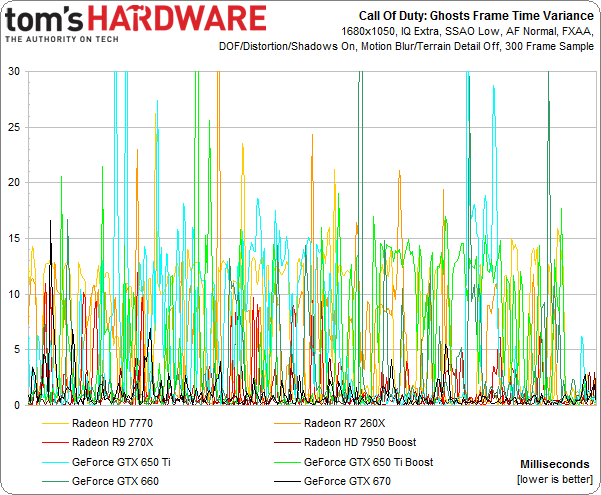Click the y-axis value 0
This screenshot has height=495, width=601.
[17, 405]
